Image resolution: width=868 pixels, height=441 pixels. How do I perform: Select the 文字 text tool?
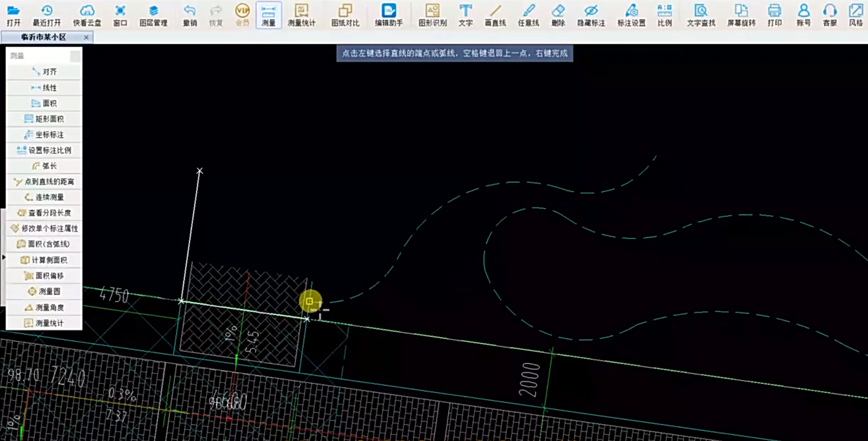pos(465,15)
